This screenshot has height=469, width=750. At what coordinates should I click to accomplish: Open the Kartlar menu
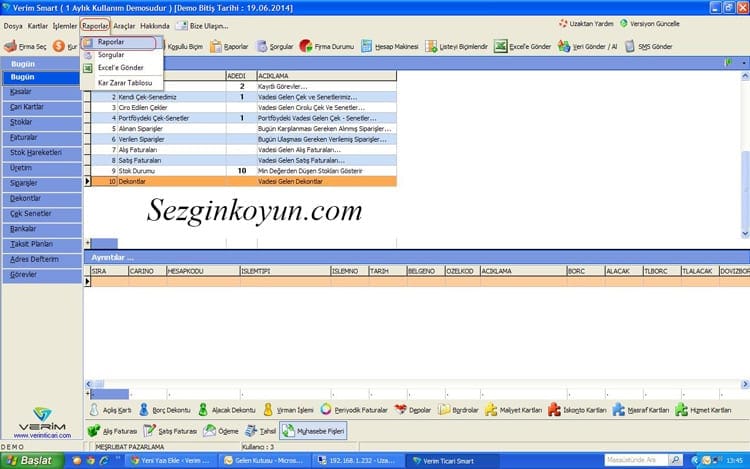point(38,26)
